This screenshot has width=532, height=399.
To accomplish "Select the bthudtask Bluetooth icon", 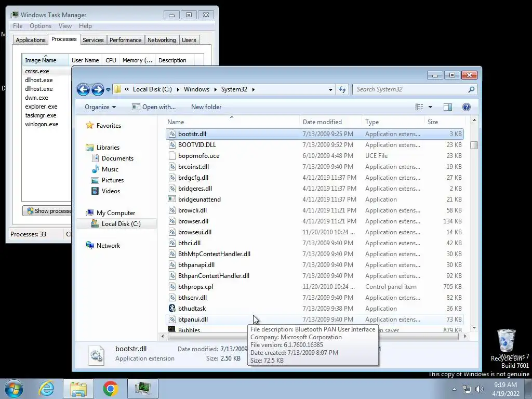I will click(172, 309).
